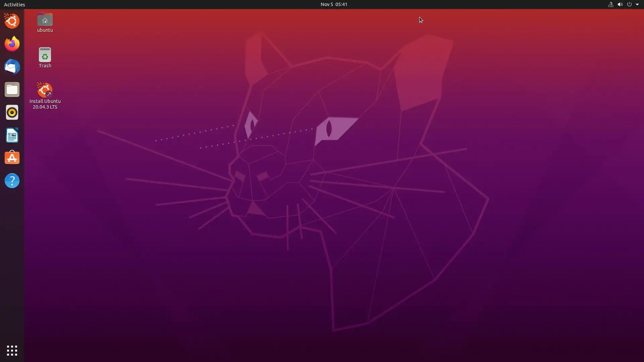Launch Thunderbird Mail from the dock

tap(12, 67)
